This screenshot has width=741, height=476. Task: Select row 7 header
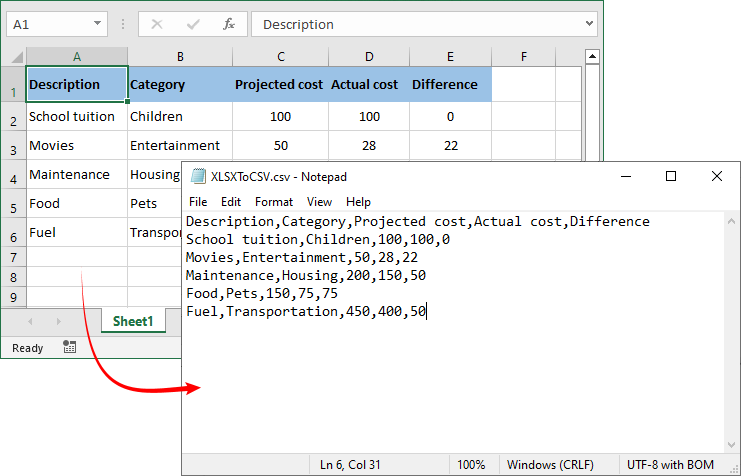13,257
